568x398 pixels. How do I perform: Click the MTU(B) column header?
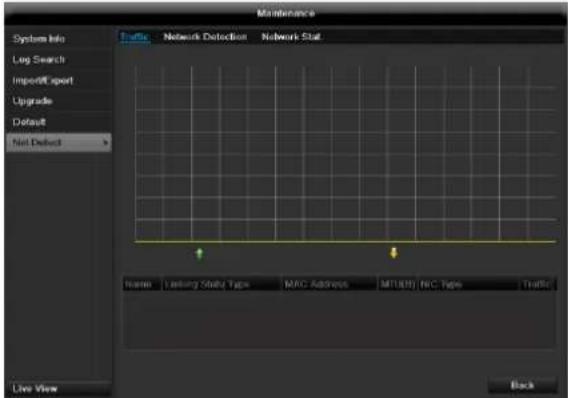coord(397,284)
